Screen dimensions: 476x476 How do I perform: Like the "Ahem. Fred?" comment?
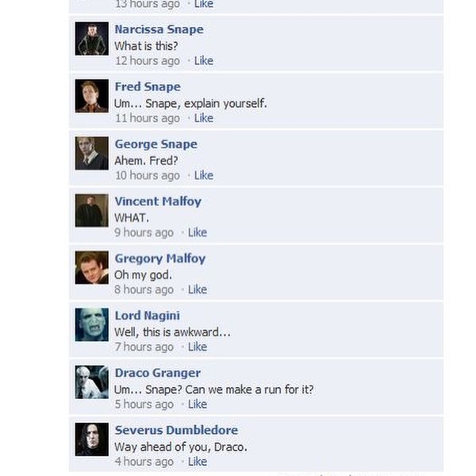tap(204, 175)
